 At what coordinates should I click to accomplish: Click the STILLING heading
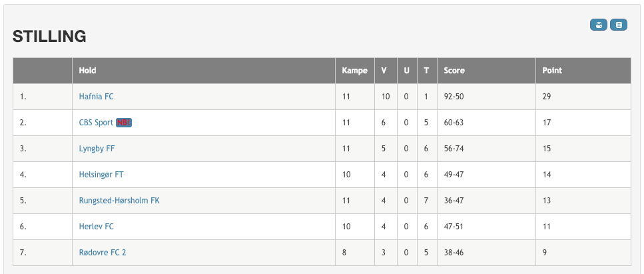49,37
